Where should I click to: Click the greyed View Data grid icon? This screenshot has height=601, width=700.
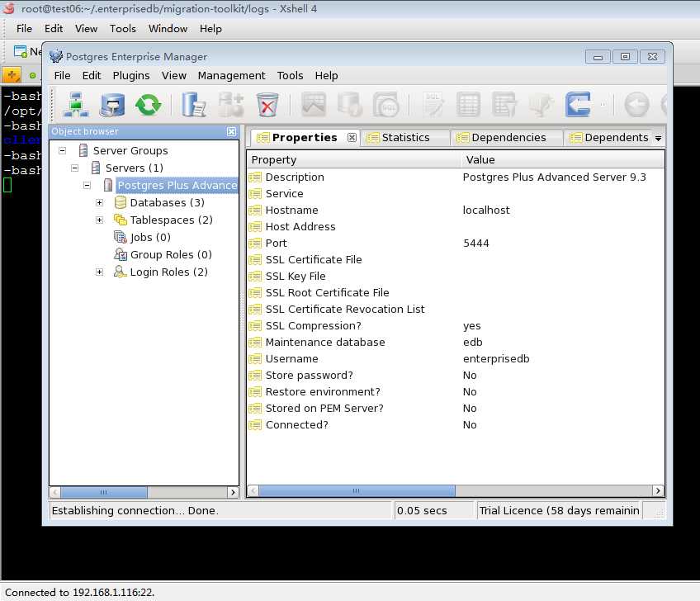pyautogui.click(x=468, y=105)
